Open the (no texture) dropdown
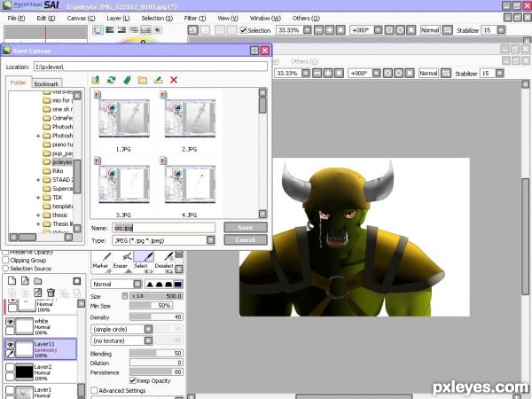The image size is (532, 399). [x=148, y=340]
